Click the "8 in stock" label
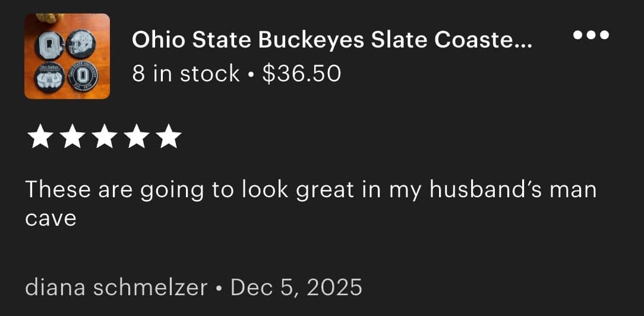Screen dimensions: 644x316 pos(186,74)
